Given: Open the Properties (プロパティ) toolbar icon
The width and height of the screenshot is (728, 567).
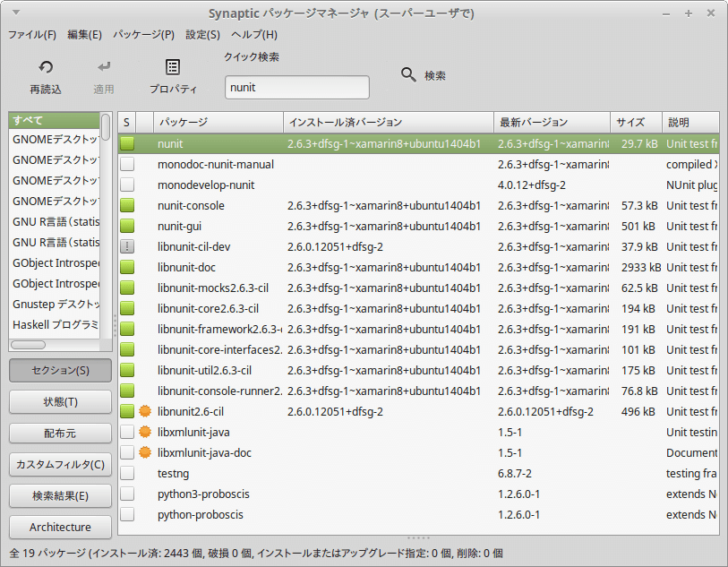Looking at the screenshot, I should tap(173, 67).
